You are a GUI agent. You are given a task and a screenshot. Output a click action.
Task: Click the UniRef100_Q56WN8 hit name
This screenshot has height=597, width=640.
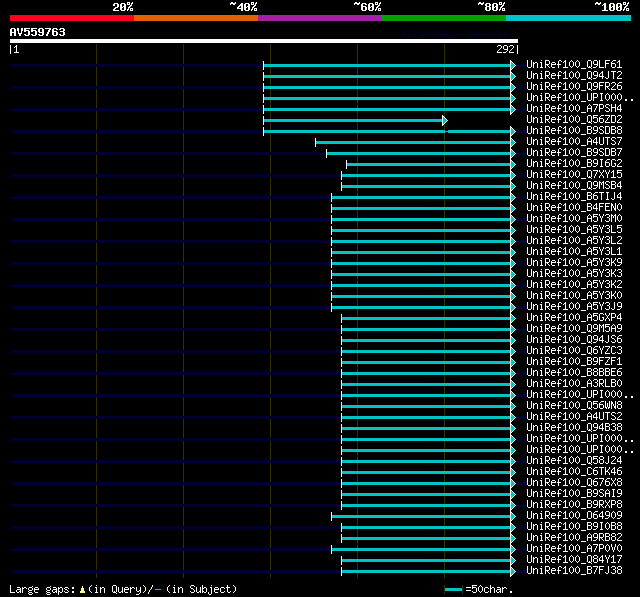574,406
